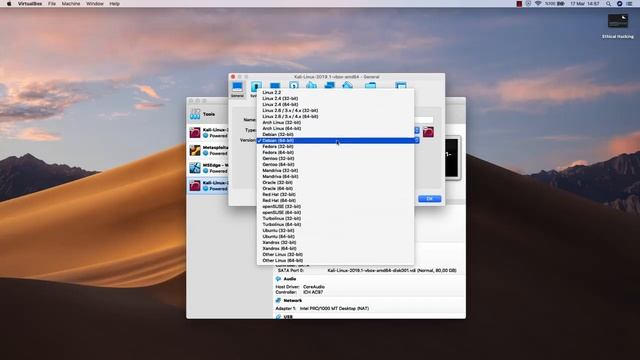
Task: Choose Arch Linux (32-bit) version
Action: click(336, 122)
